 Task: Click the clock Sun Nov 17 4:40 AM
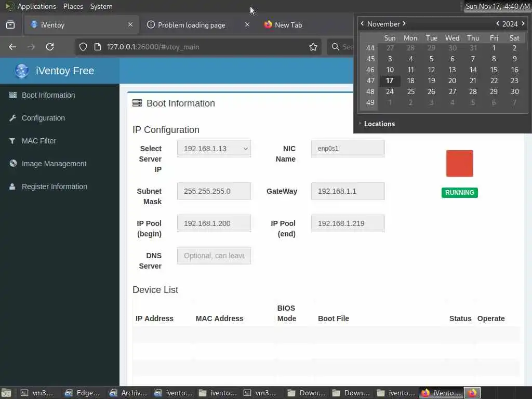click(x=497, y=6)
